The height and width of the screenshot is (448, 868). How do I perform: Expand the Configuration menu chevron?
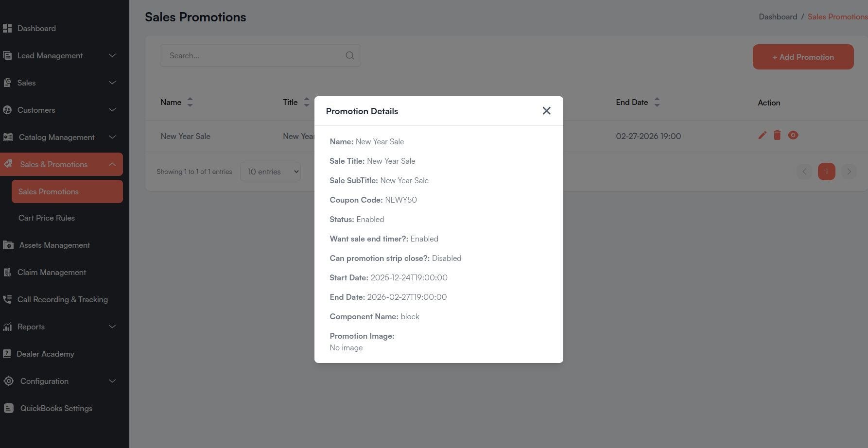112,381
